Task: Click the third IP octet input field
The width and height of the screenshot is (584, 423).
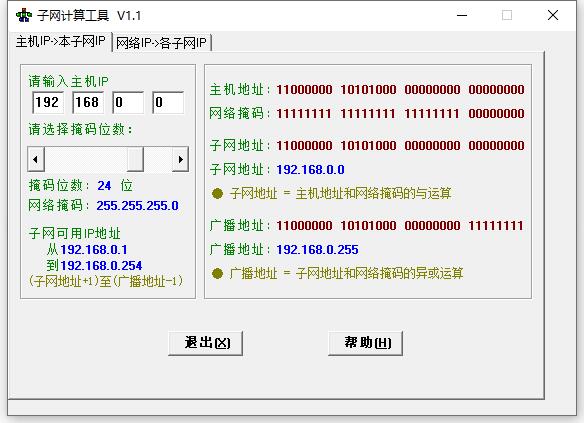Action: coord(128,102)
